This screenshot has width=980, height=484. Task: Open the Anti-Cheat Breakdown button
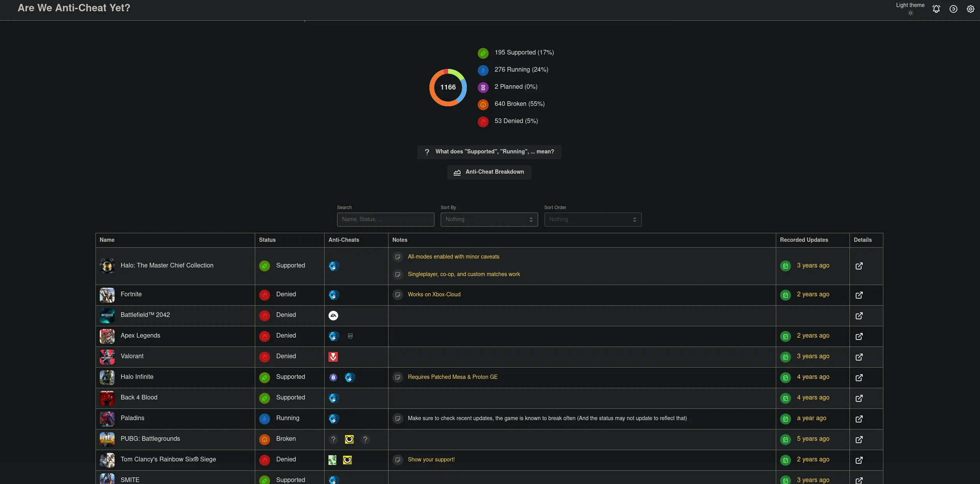(x=489, y=172)
